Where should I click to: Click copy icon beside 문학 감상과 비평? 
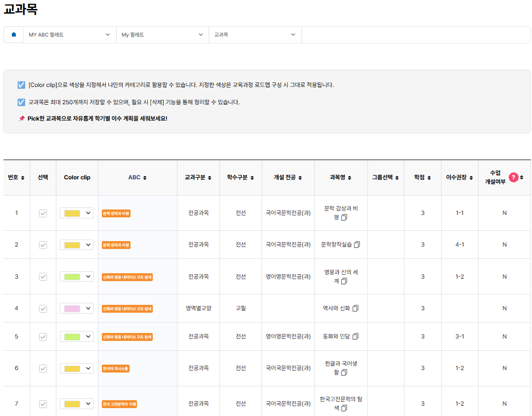[345, 217]
